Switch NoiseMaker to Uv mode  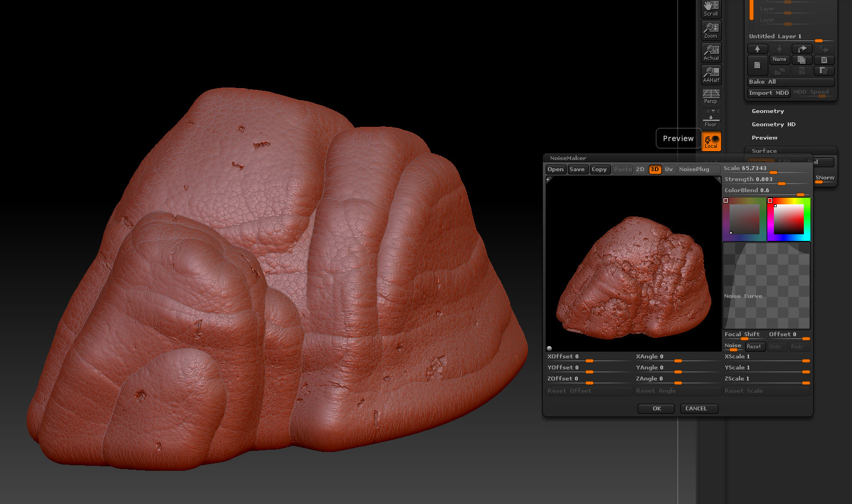click(669, 169)
